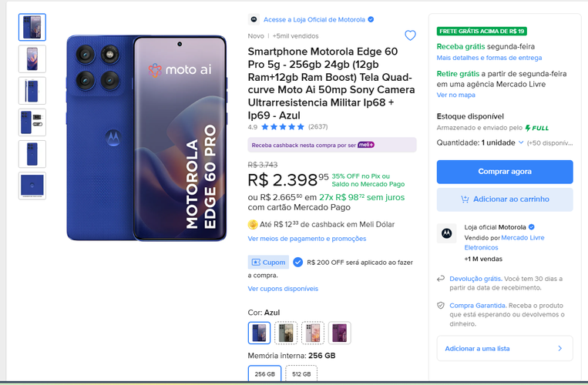Screen dimensions: 588x385
Task: Expand the Adicionar a uma lista option
Action: (x=504, y=348)
